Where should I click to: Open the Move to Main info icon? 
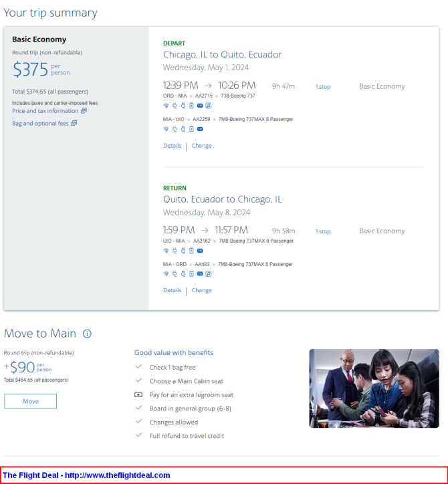pos(87,334)
